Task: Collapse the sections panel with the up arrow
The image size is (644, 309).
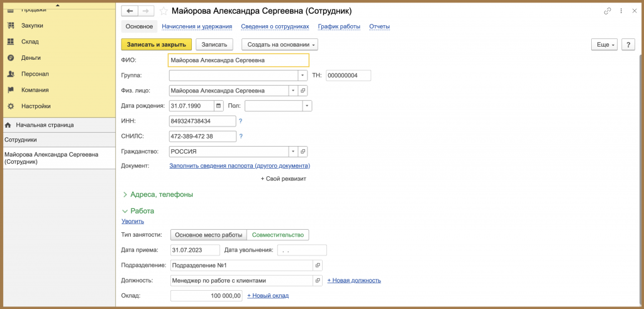Action: click(57, 5)
